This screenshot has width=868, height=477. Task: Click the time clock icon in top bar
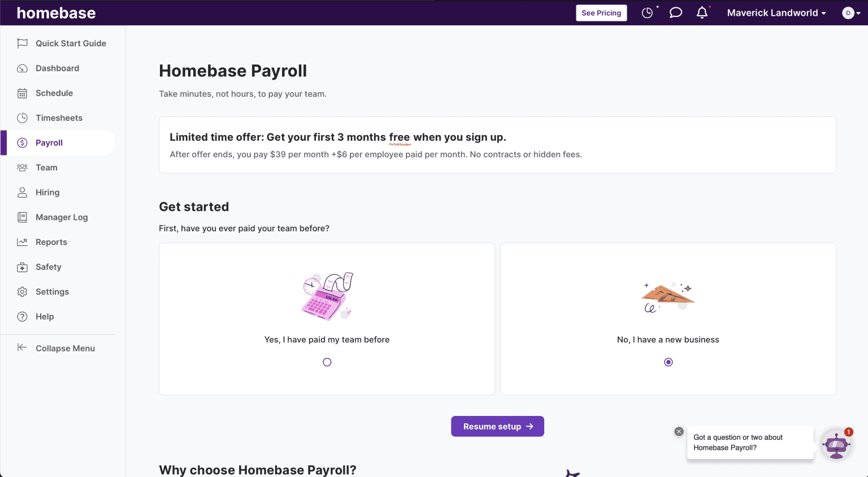coord(647,12)
